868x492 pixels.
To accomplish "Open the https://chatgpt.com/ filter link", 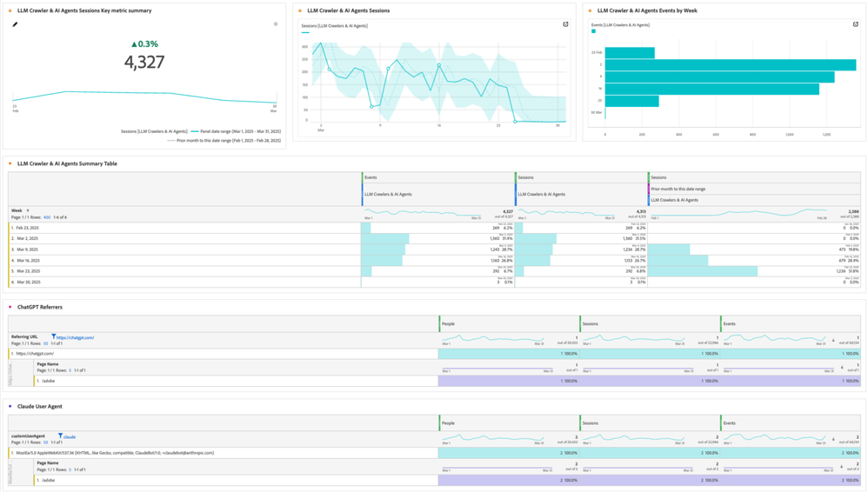I will (76, 337).
